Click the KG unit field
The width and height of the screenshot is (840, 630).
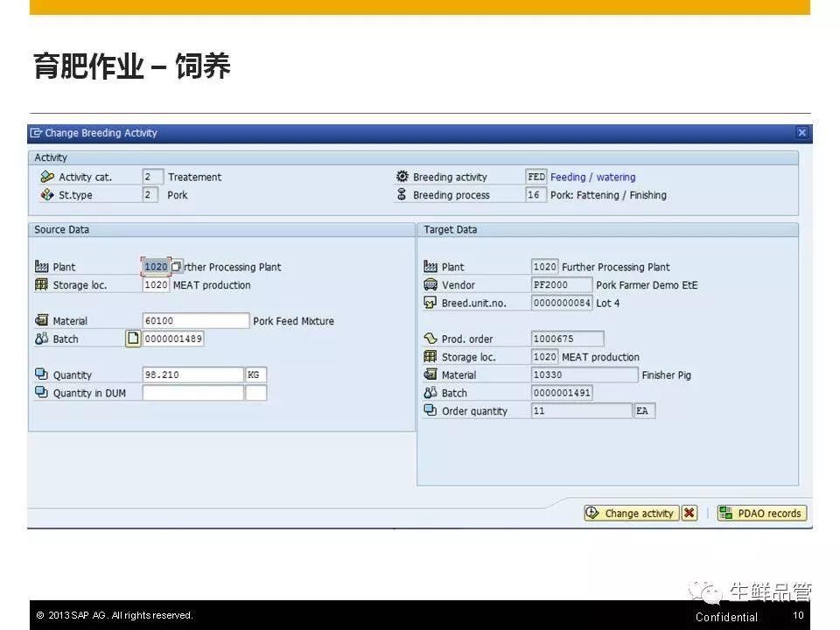pyautogui.click(x=255, y=375)
